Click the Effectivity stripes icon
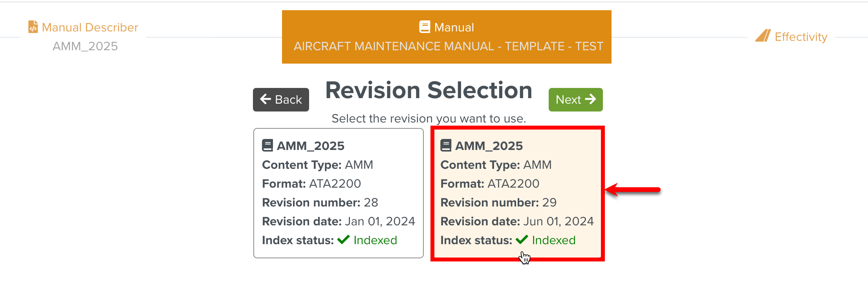 point(763,36)
